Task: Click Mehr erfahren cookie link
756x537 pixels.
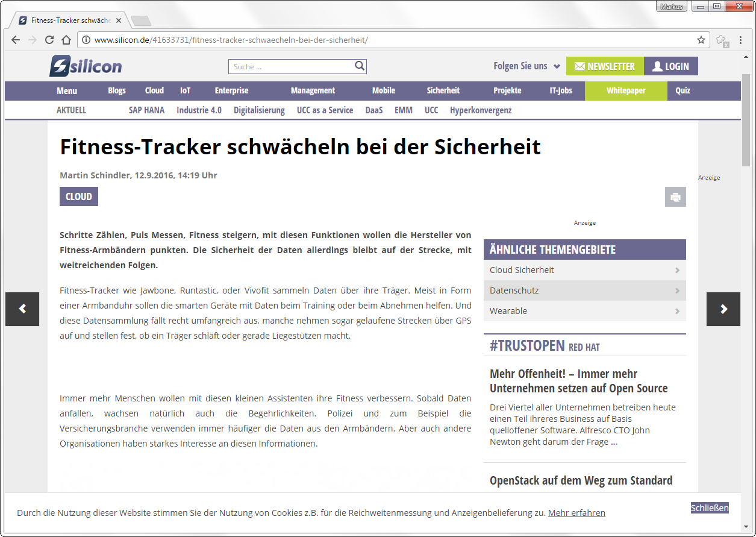Action: click(x=576, y=513)
